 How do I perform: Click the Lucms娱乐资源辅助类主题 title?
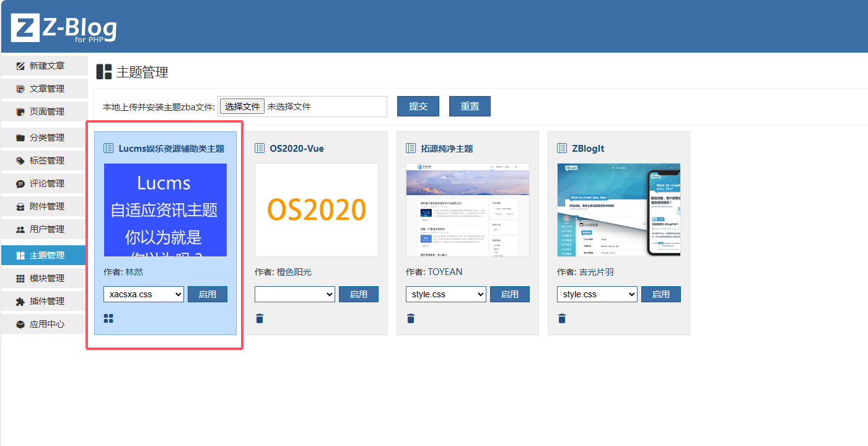point(172,149)
